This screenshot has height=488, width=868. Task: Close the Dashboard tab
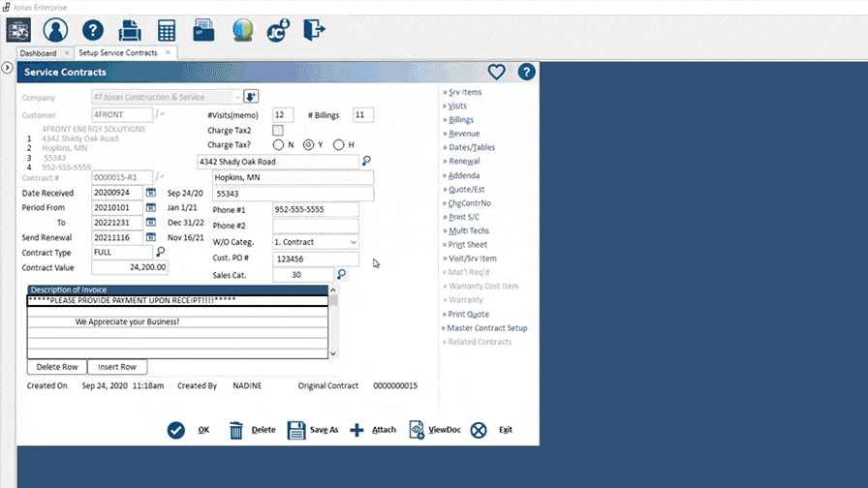tap(67, 52)
